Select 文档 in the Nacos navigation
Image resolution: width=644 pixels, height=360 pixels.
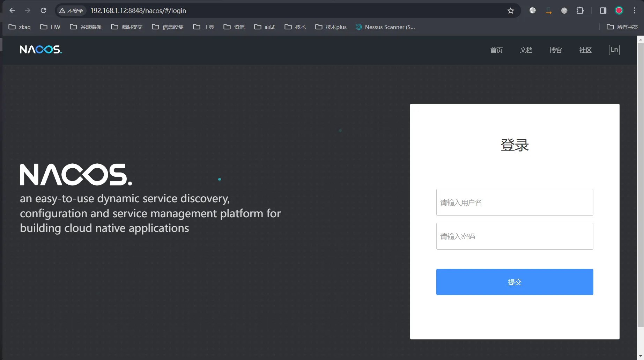click(526, 50)
